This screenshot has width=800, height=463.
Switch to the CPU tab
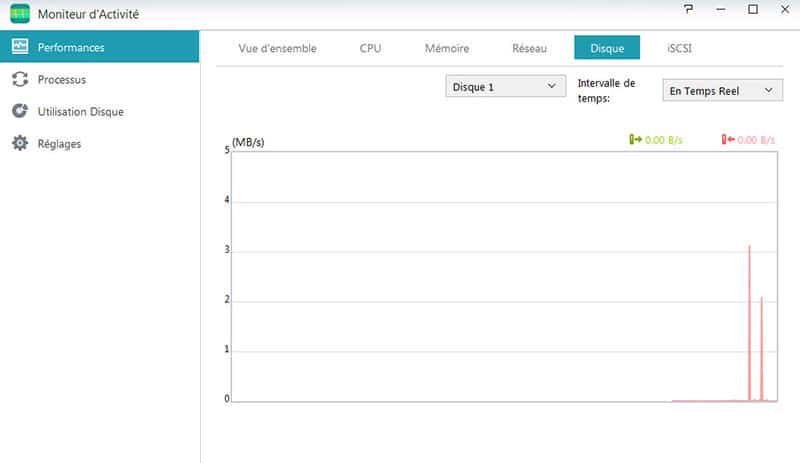370,48
